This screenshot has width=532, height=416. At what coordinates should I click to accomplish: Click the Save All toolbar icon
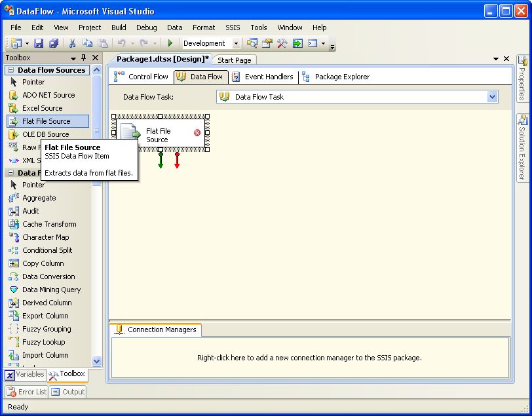[x=53, y=43]
